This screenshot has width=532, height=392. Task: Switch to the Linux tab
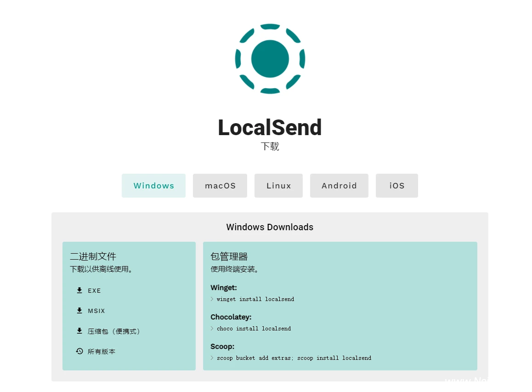278,186
